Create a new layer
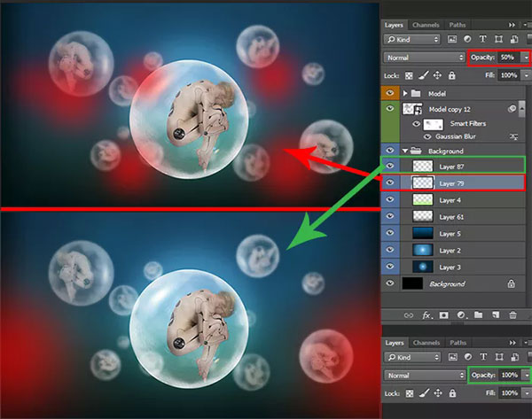Image resolution: width=532 pixels, height=419 pixels. click(496, 315)
